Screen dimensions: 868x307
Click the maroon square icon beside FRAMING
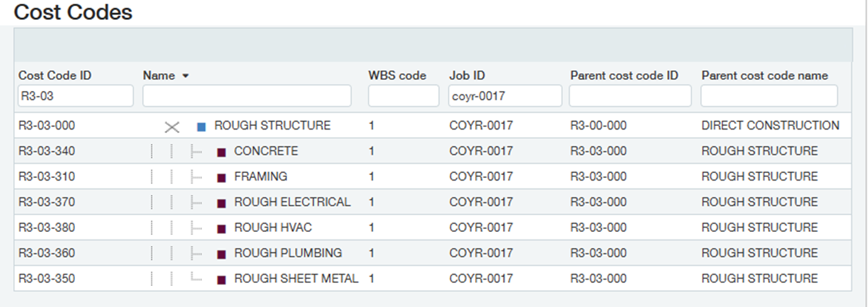[x=221, y=178]
